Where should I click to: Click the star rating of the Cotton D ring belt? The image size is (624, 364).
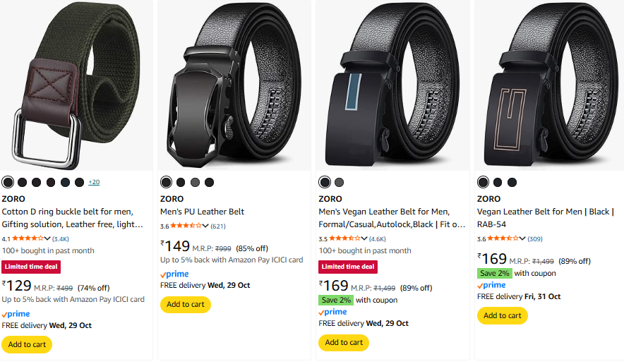(28, 238)
